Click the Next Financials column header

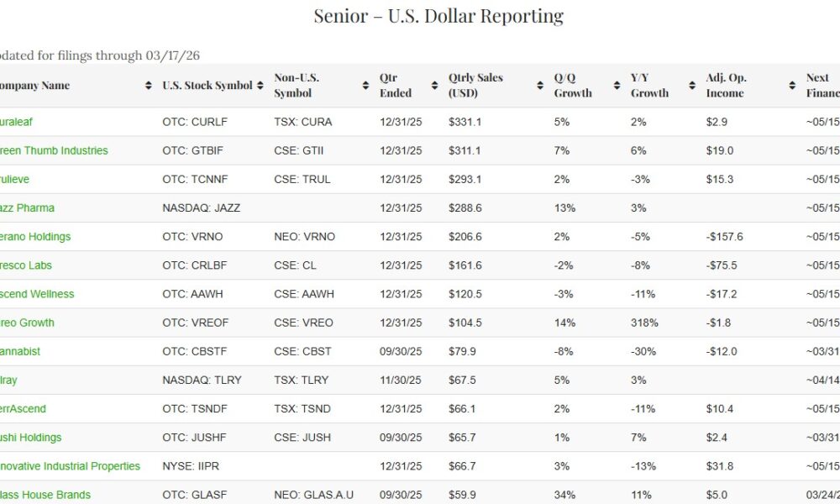click(822, 86)
